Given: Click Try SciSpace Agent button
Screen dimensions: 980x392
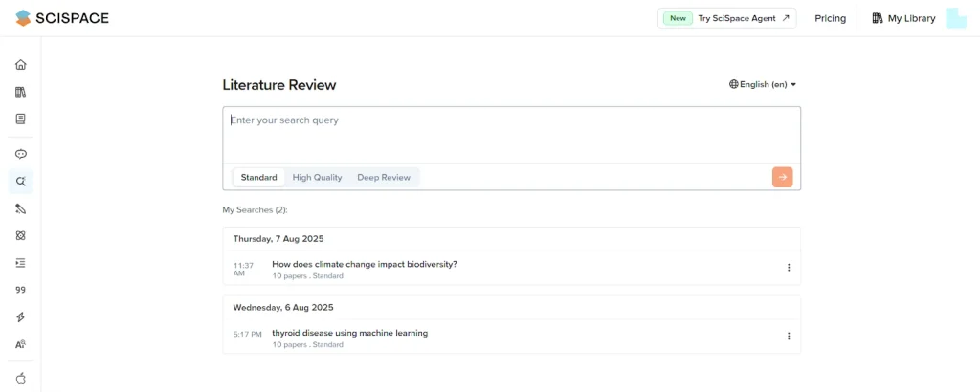Looking at the screenshot, I should 727,18.
